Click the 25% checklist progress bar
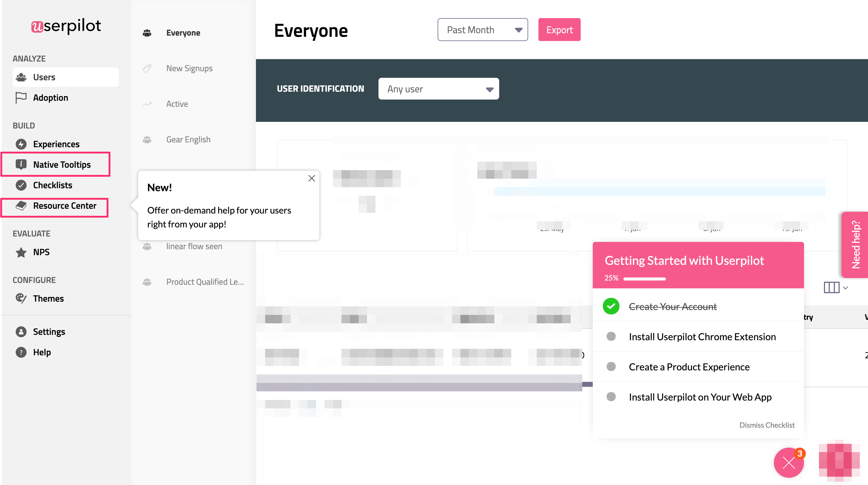868x485 pixels. [x=644, y=279]
